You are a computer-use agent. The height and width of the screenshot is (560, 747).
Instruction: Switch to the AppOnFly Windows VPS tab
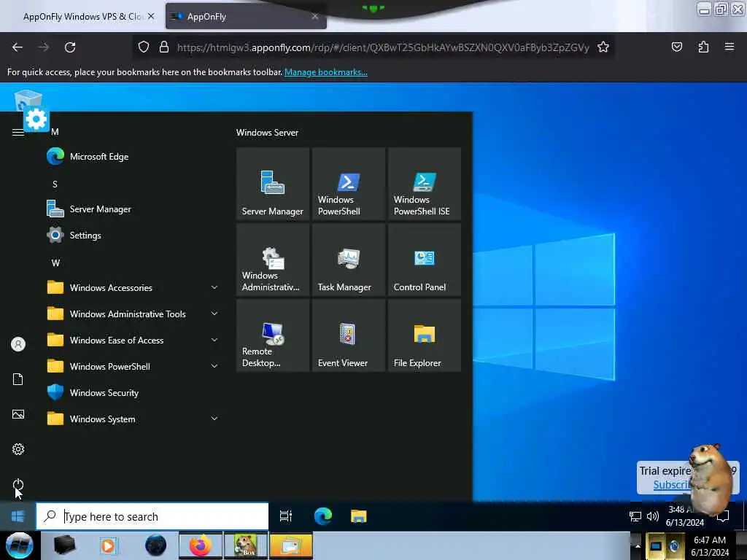click(82, 17)
